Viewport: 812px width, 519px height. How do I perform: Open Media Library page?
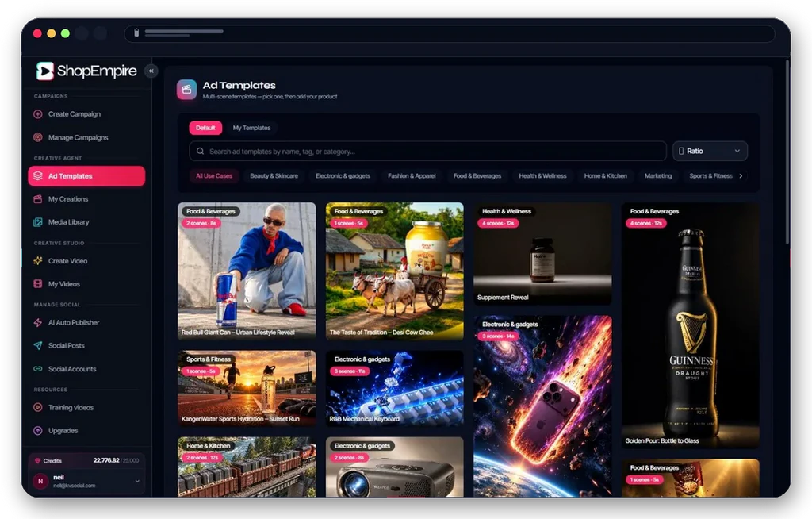pos(86,222)
